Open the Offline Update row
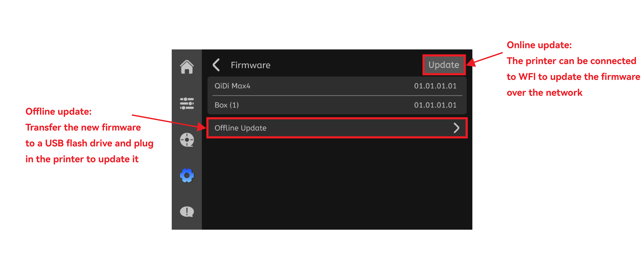644x279 pixels. [x=337, y=128]
